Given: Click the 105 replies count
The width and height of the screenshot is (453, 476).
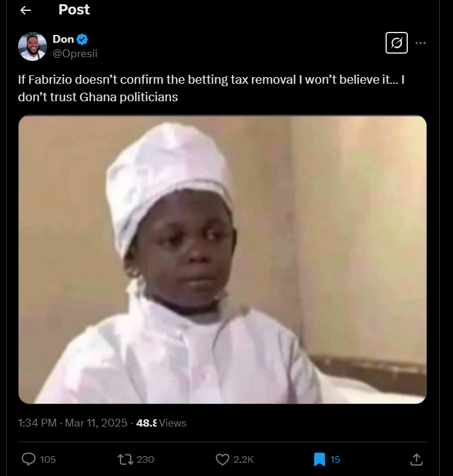Looking at the screenshot, I should pyautogui.click(x=48, y=460).
